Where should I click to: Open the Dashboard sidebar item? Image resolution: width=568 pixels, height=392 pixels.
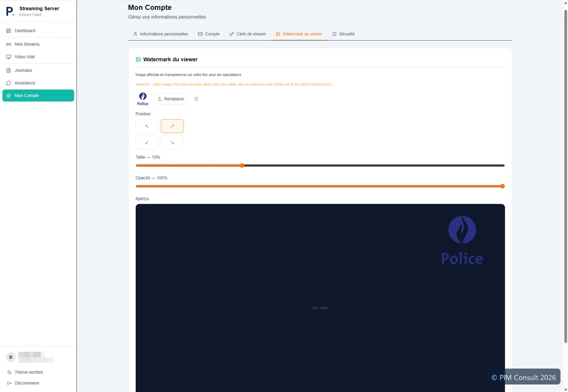(x=38, y=31)
